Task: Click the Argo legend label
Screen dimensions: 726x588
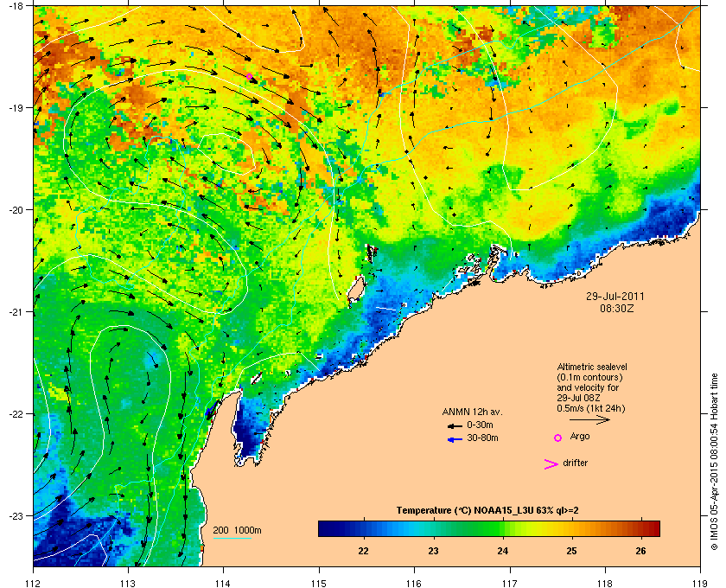Action: click(x=580, y=437)
